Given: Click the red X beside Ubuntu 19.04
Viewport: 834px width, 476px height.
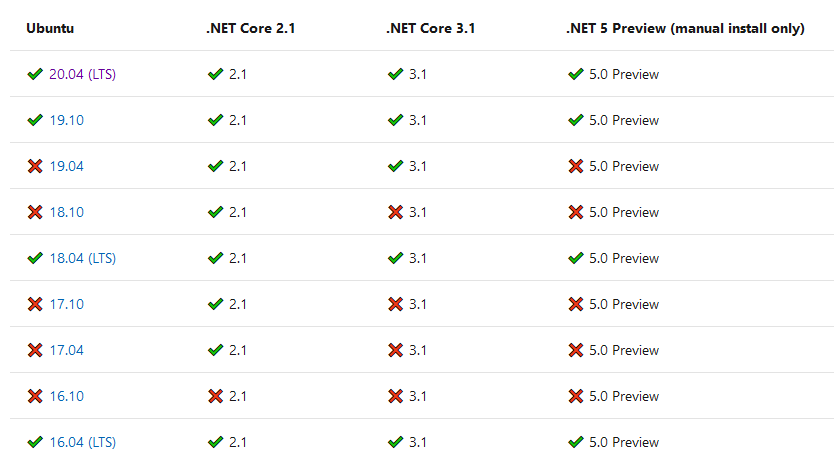Looking at the screenshot, I should tap(35, 166).
